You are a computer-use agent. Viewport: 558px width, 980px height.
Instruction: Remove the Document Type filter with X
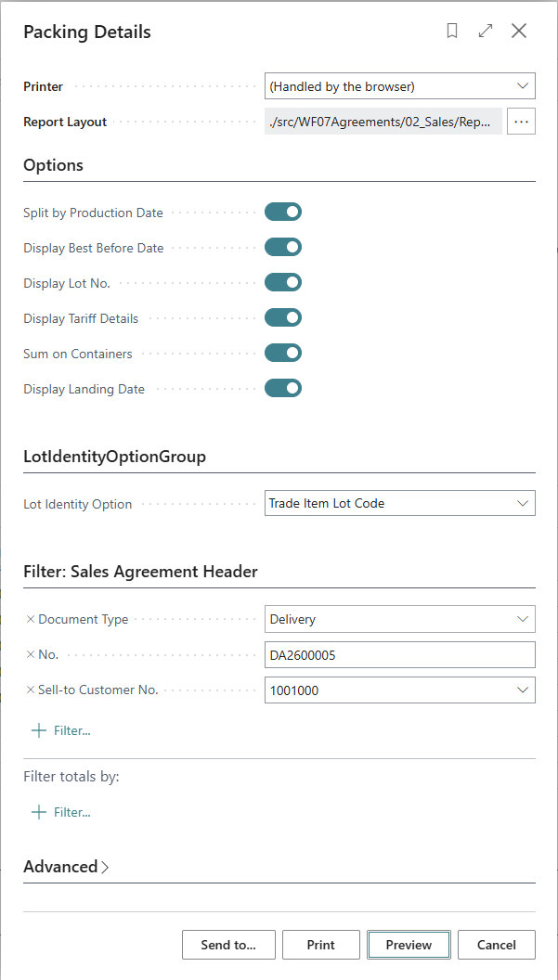tap(30, 619)
